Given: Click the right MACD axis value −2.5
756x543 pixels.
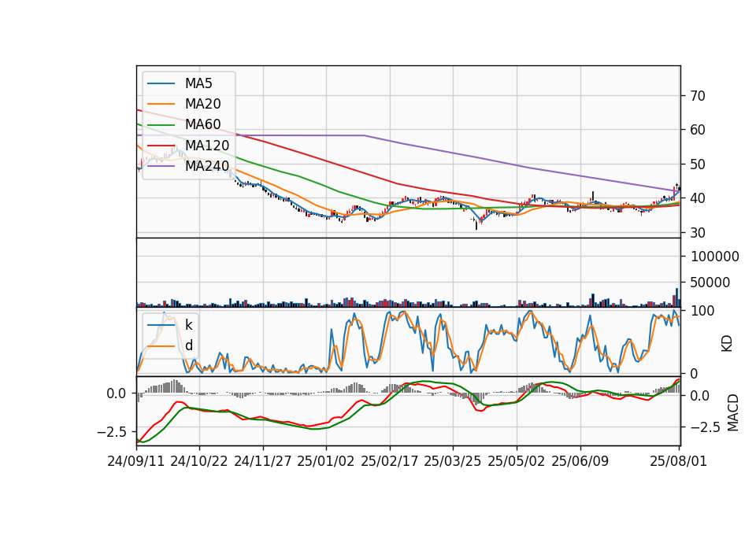Looking at the screenshot, I should click(x=706, y=427).
